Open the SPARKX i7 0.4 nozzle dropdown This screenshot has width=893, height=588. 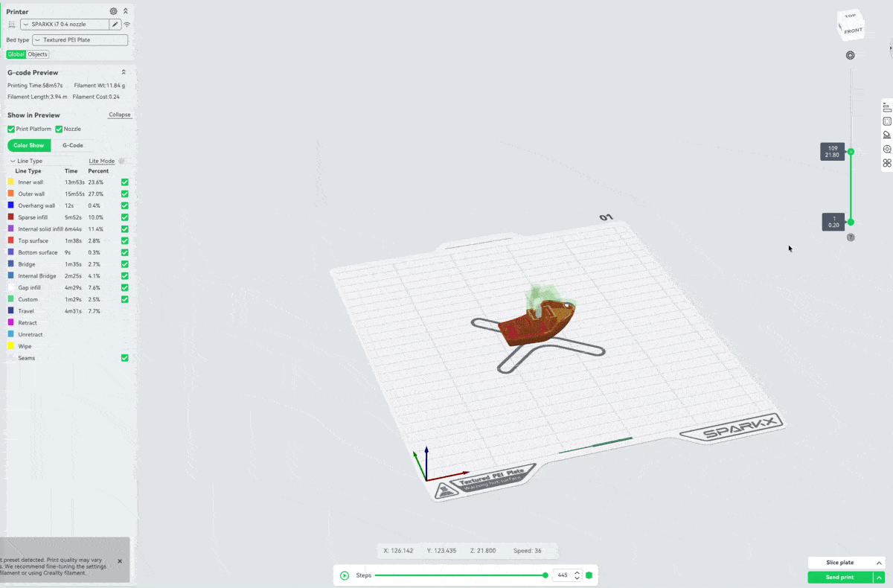pyautogui.click(x=64, y=25)
